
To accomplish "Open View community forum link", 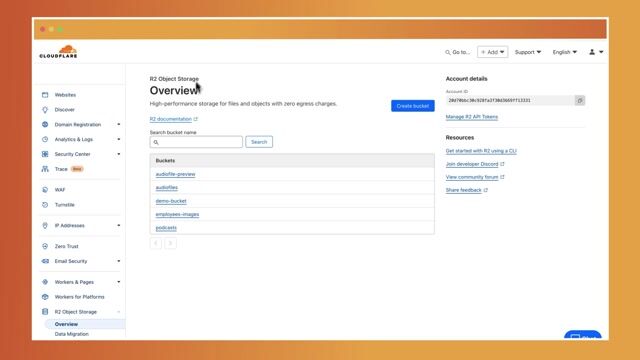I will click(472, 177).
